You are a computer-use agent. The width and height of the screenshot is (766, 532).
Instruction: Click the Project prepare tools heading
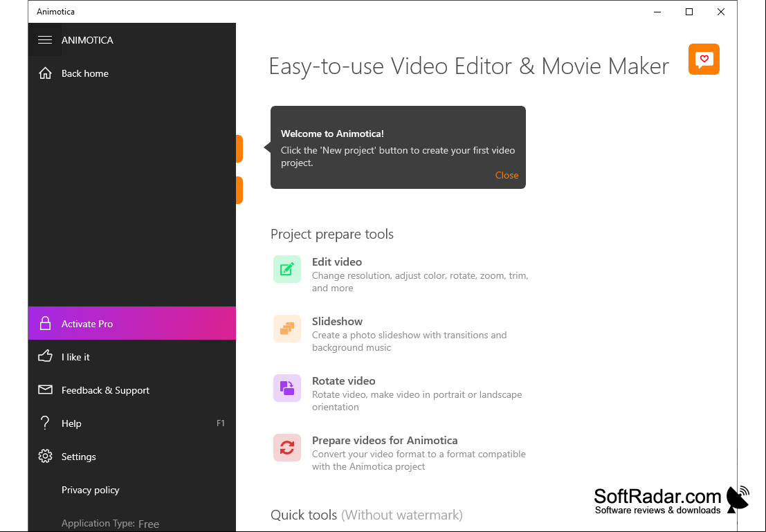coord(332,234)
